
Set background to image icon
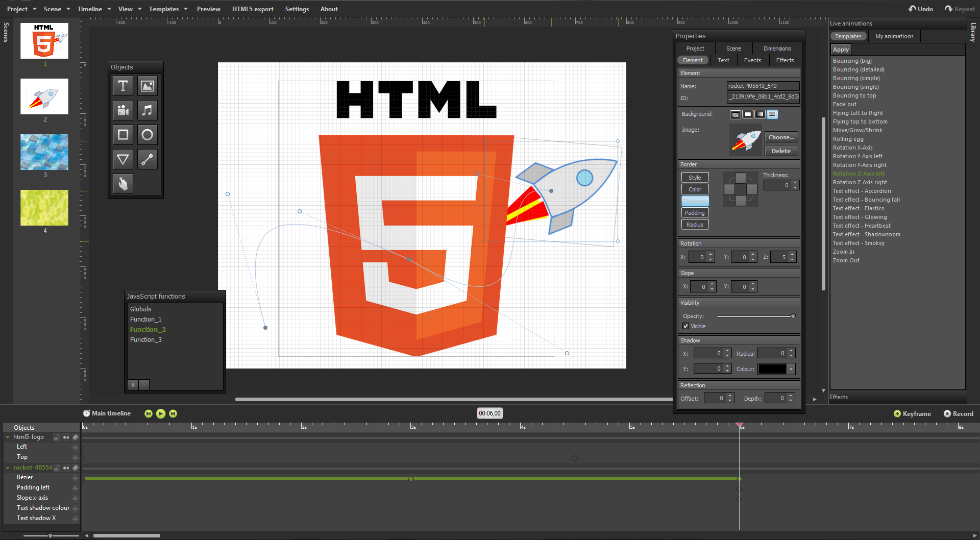point(772,114)
